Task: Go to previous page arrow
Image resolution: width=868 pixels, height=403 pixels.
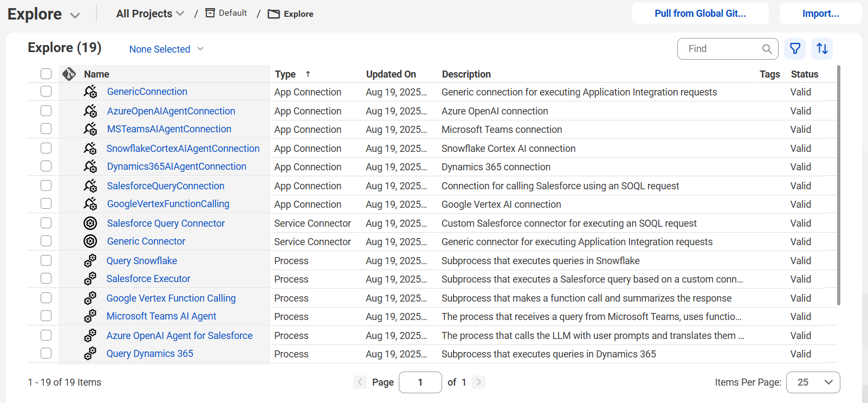Action: coord(360,382)
